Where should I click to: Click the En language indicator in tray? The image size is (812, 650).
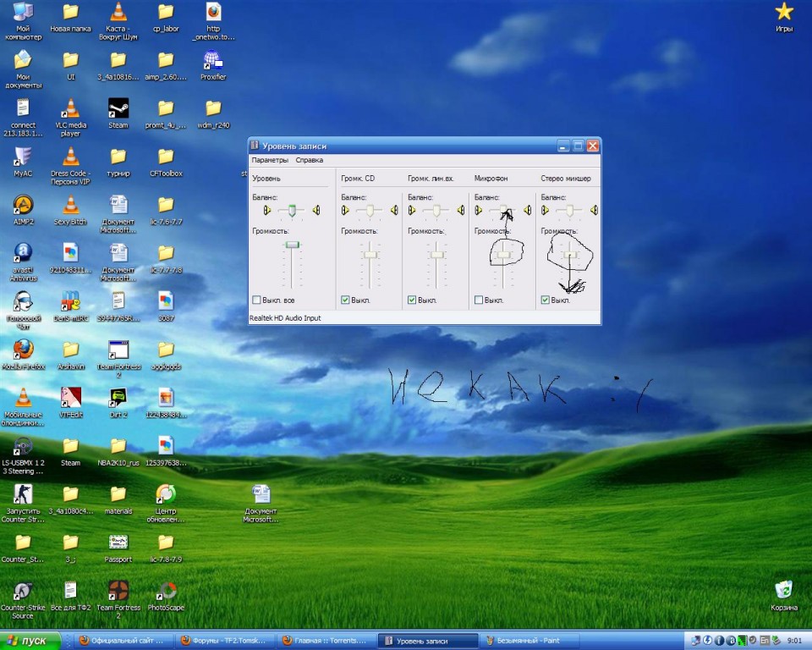pyautogui.click(x=765, y=641)
